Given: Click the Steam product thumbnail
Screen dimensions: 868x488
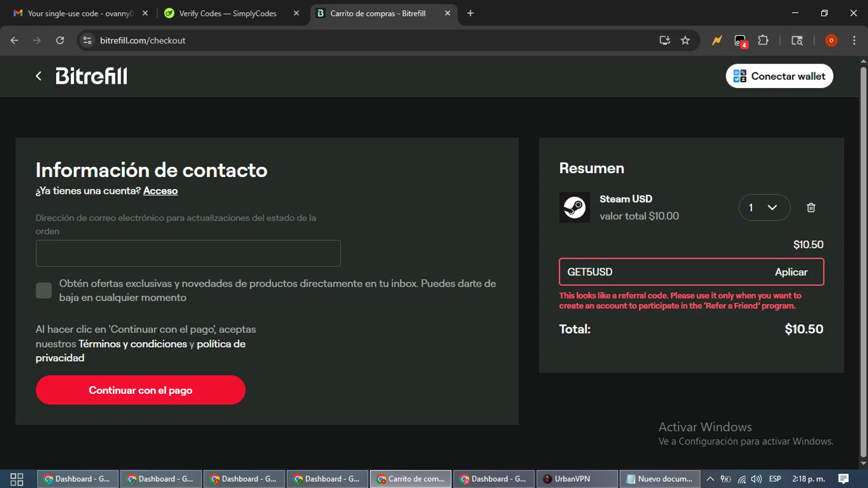Looking at the screenshot, I should (575, 207).
